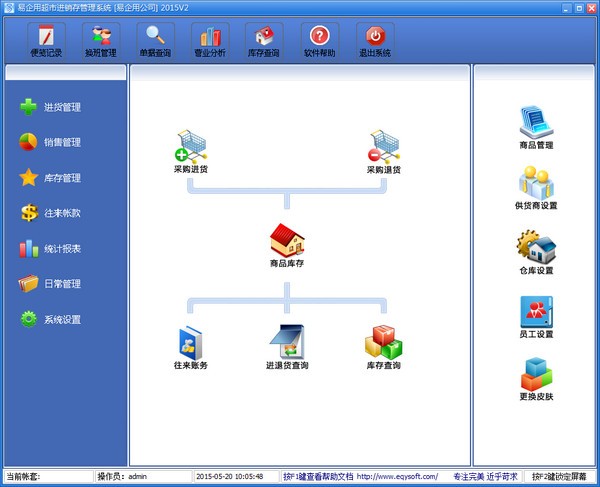Open 换班管理 shift management icon

point(101,41)
